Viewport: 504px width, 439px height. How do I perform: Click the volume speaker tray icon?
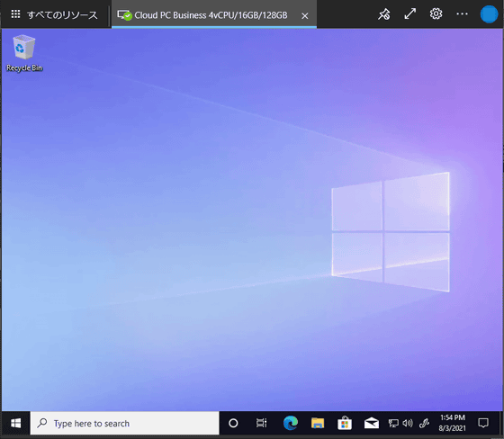[408, 423]
